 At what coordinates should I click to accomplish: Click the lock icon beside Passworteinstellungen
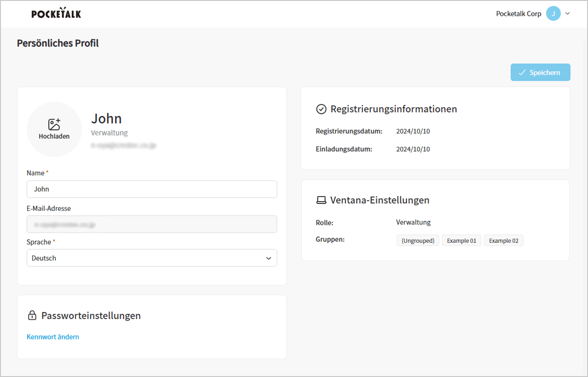click(32, 315)
